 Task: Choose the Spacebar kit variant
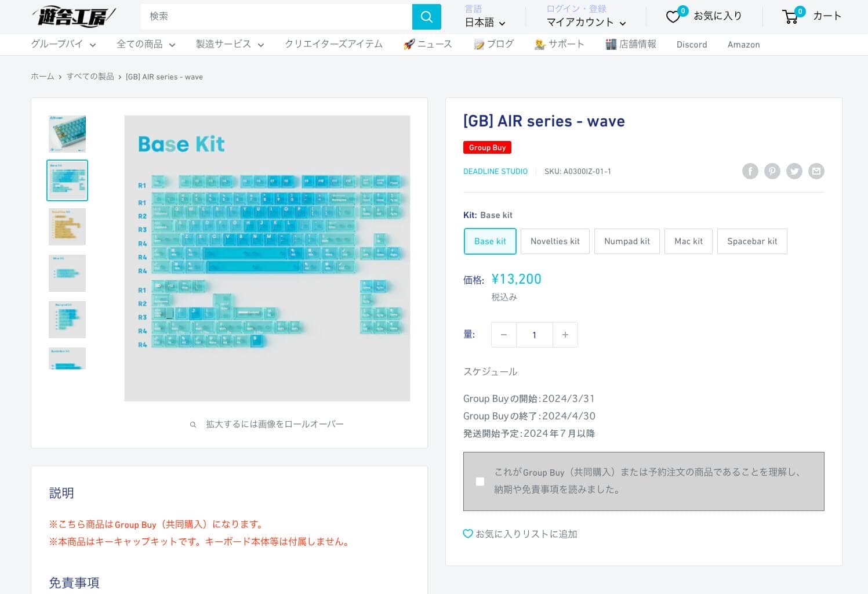[751, 241]
